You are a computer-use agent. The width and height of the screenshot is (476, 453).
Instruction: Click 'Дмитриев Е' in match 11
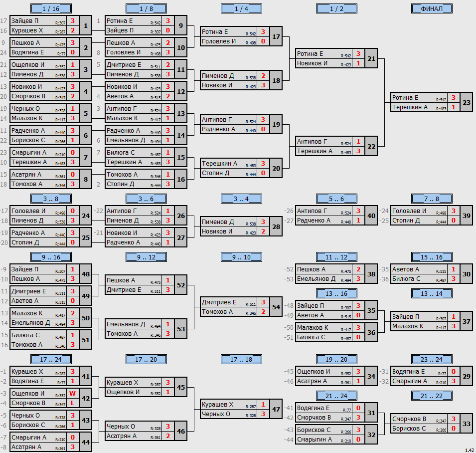[124, 65]
